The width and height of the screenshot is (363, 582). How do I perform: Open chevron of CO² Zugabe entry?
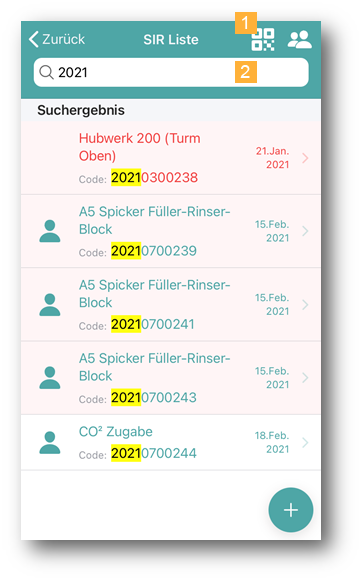click(305, 442)
